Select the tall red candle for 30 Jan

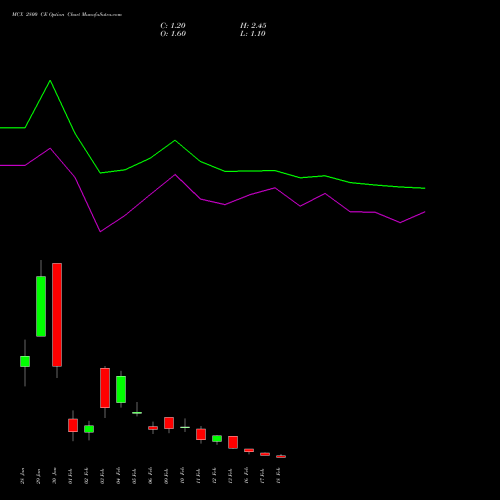(x=57, y=315)
